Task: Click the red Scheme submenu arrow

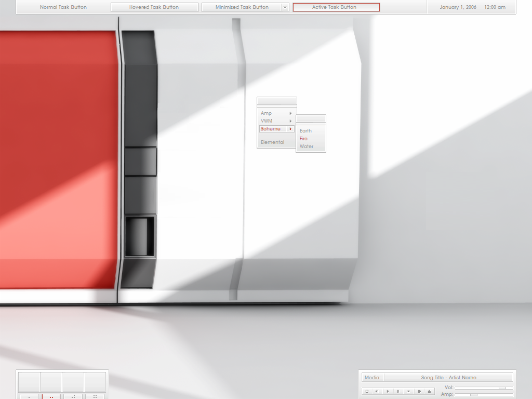Action: click(290, 129)
